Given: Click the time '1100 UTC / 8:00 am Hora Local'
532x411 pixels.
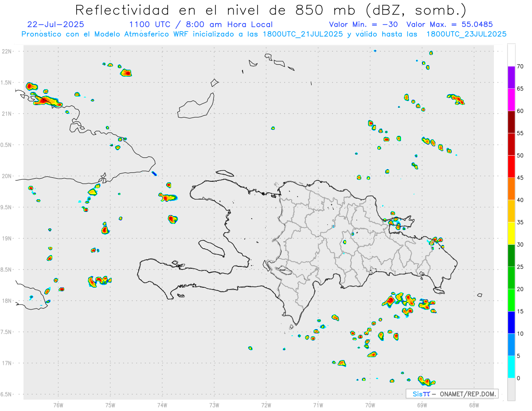Looking at the screenshot, I should (201, 24).
